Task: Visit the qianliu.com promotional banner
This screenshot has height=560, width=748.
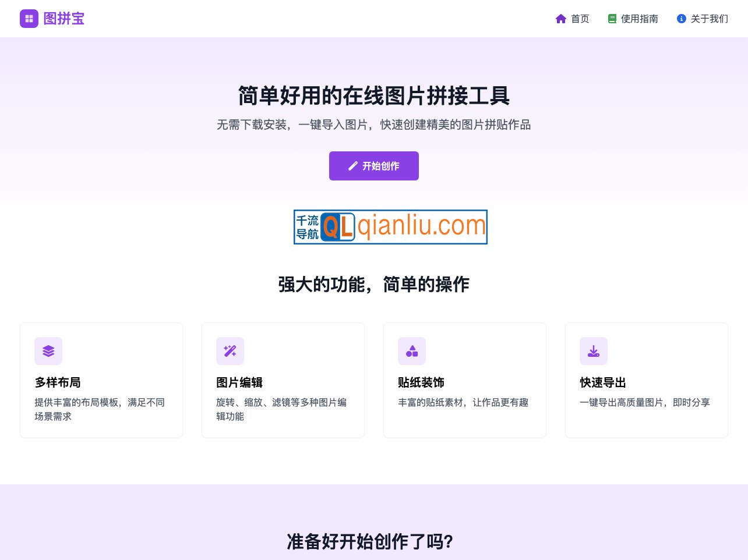Action: point(390,227)
